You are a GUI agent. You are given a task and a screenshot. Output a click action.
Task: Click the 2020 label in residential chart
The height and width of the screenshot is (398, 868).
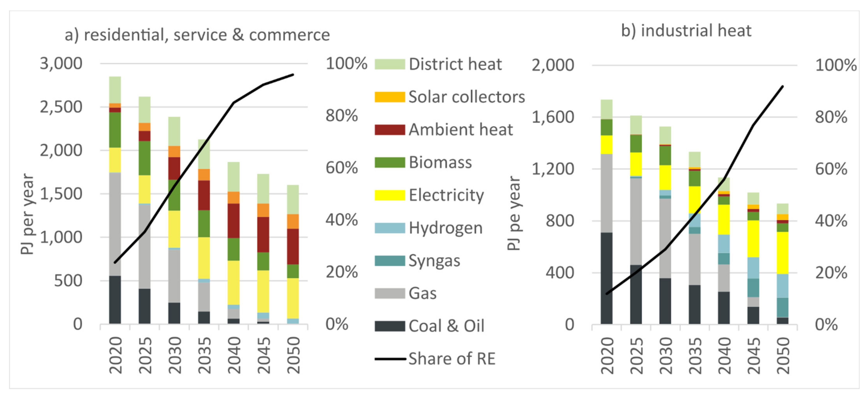pos(116,355)
